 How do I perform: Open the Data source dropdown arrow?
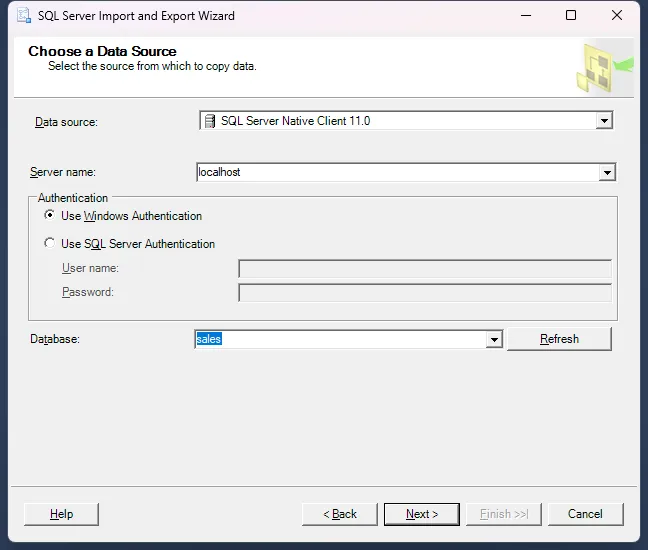(x=603, y=121)
